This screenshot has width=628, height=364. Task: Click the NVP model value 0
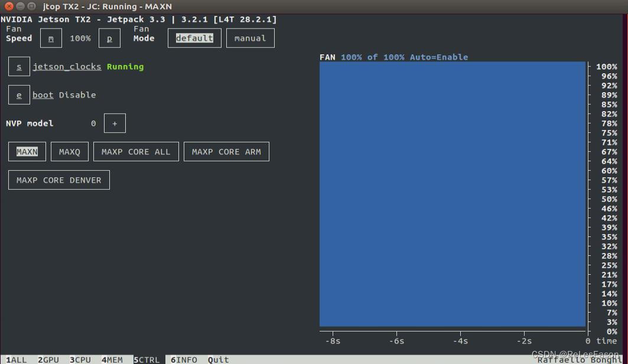93,123
